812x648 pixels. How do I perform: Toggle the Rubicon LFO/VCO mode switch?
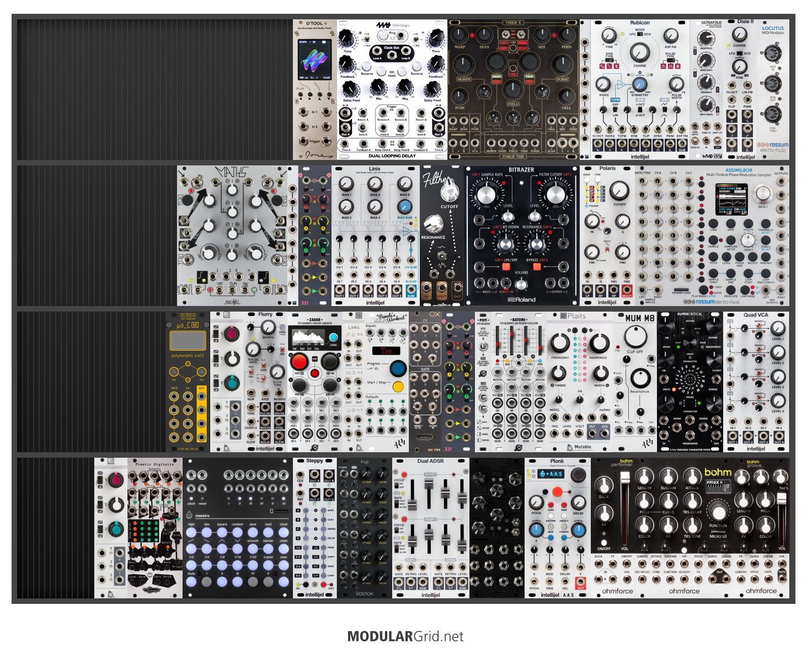coord(640,34)
